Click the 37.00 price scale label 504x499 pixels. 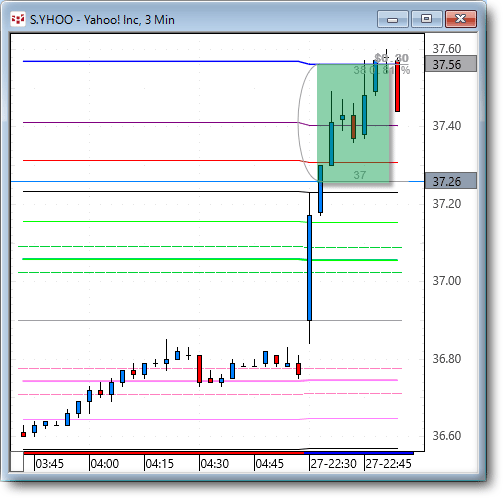click(x=447, y=281)
